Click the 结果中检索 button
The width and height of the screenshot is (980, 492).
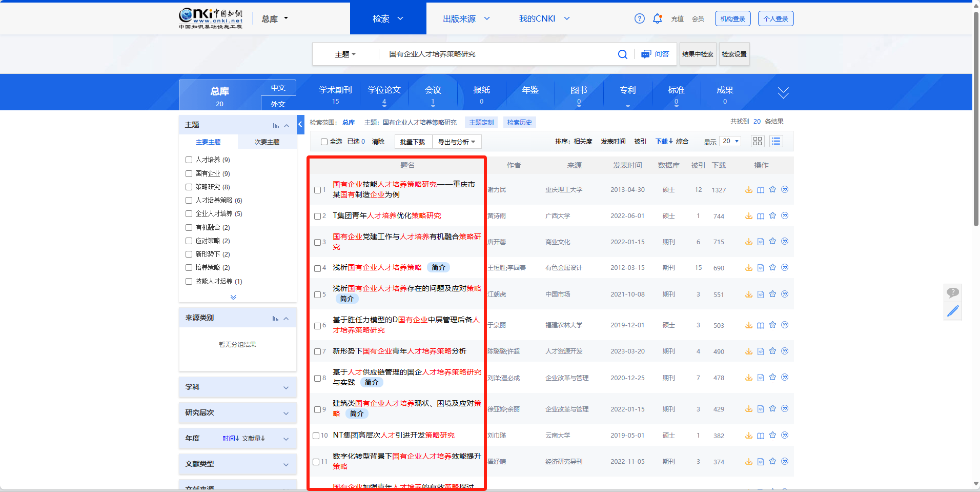698,54
